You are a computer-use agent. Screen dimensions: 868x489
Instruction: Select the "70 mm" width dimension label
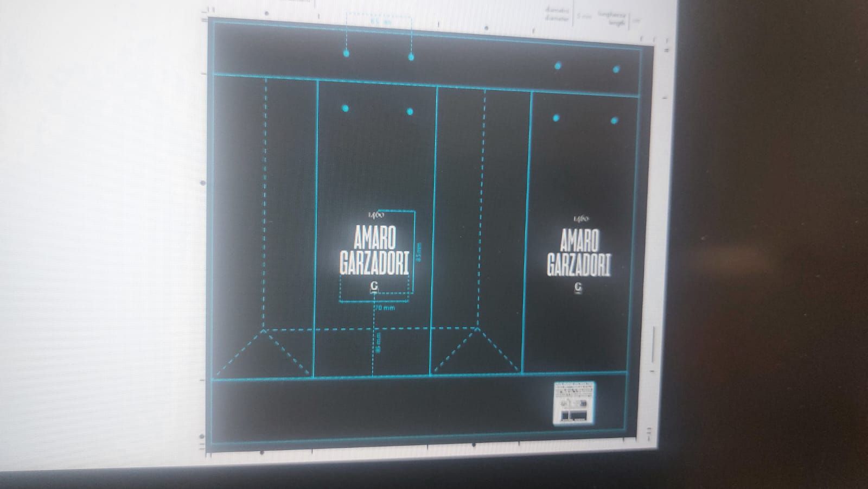click(385, 308)
